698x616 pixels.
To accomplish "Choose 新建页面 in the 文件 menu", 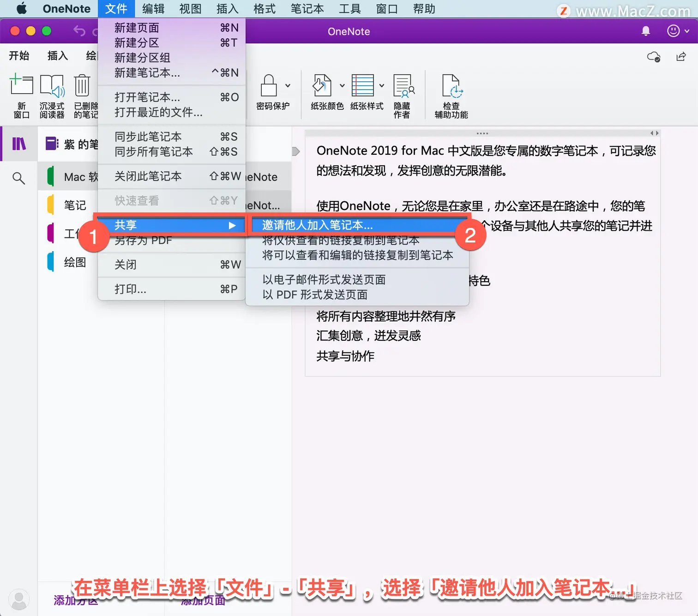I will (172, 28).
